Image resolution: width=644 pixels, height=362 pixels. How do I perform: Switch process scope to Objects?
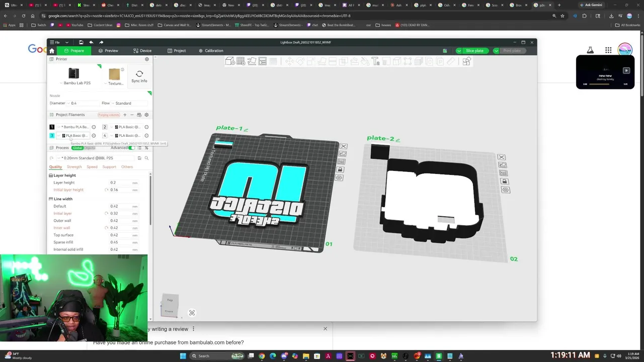point(90,148)
